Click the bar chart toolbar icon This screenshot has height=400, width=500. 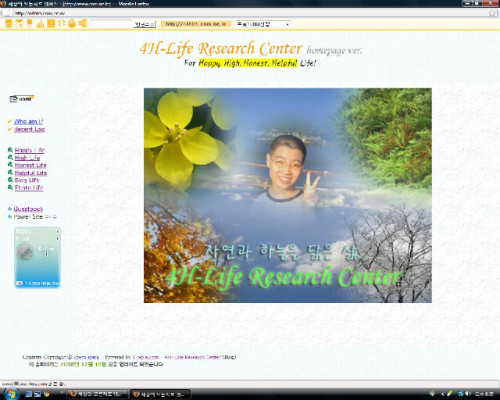click(x=40, y=23)
